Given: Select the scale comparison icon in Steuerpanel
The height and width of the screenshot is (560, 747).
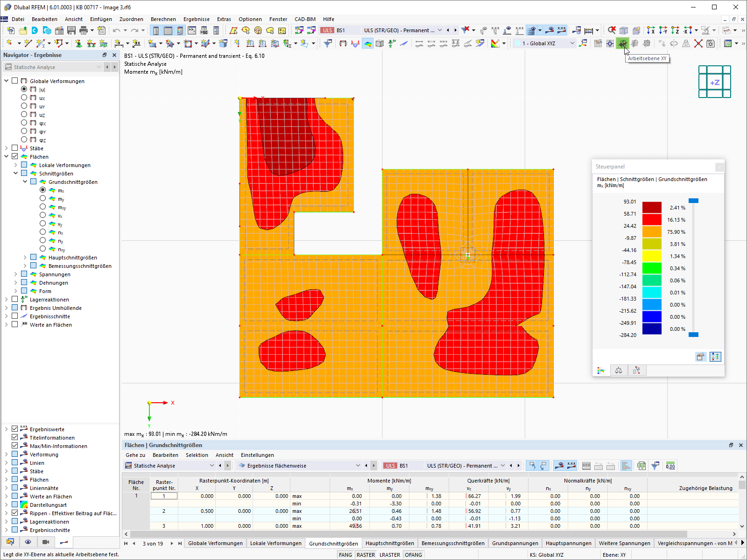Looking at the screenshot, I should point(619,370).
